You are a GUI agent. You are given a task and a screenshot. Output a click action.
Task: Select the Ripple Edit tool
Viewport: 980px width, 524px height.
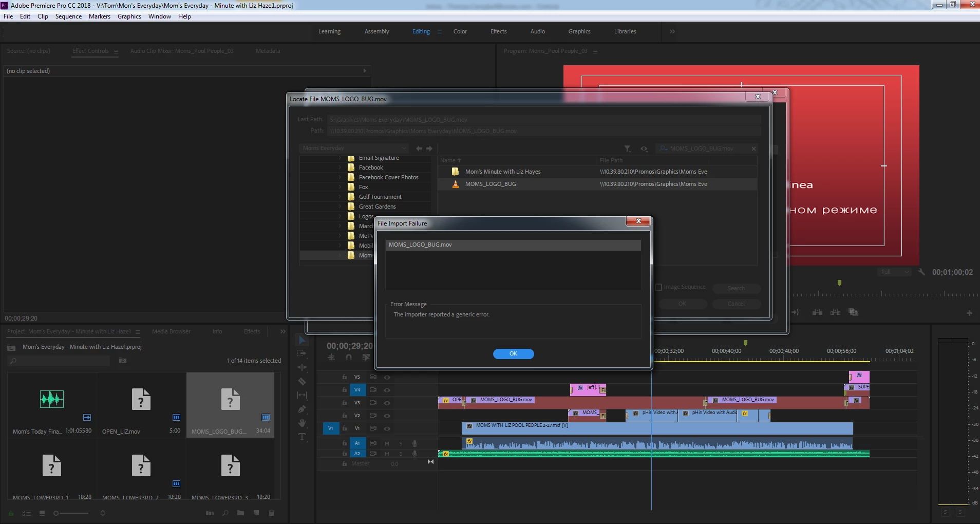tap(302, 367)
